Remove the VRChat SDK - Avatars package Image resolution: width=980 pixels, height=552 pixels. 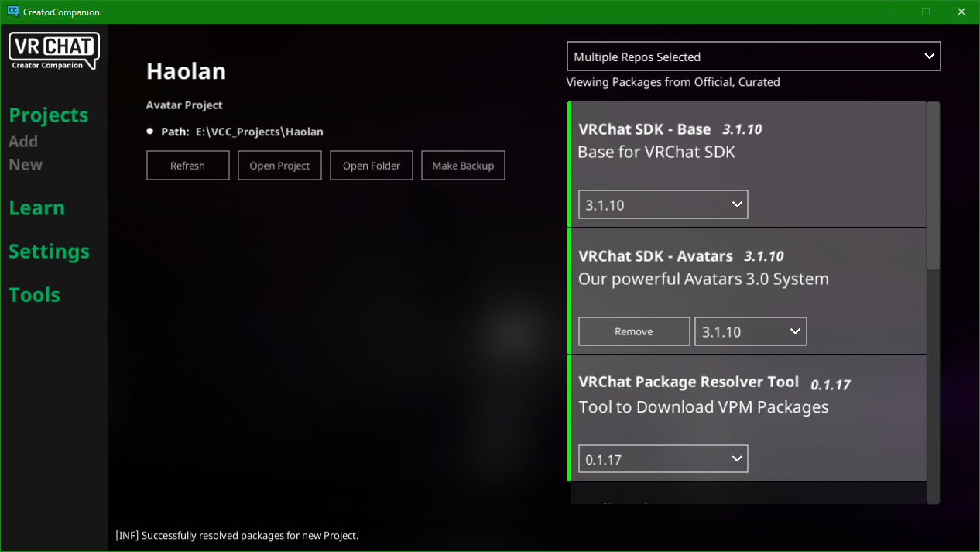634,331
